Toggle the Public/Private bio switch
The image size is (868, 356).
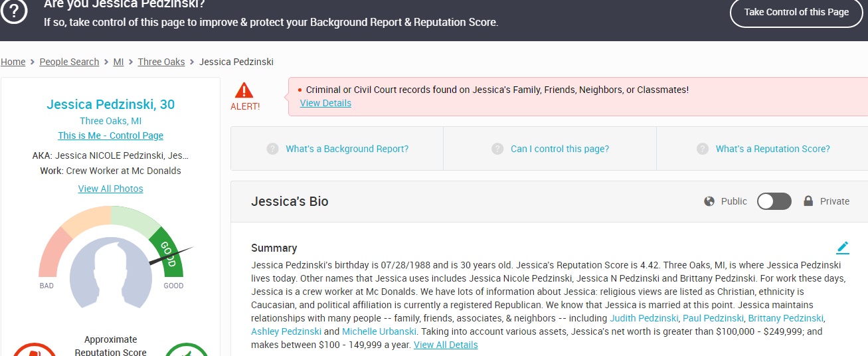tap(774, 201)
